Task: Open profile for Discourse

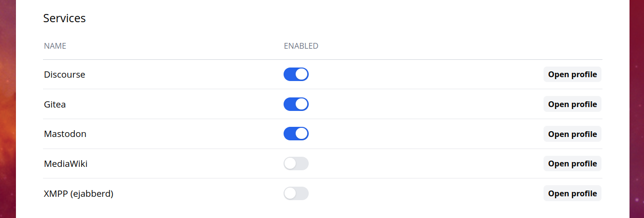Action: 572,74
